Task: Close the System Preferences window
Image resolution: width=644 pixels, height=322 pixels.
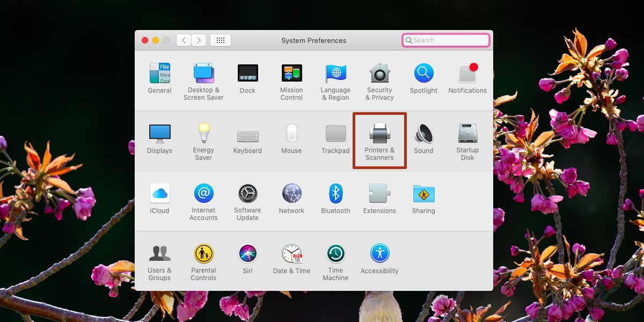Action: pyautogui.click(x=145, y=40)
